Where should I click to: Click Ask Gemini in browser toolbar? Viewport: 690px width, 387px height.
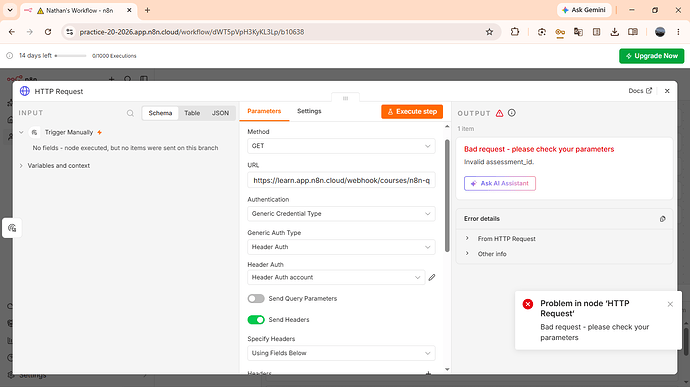coord(584,10)
